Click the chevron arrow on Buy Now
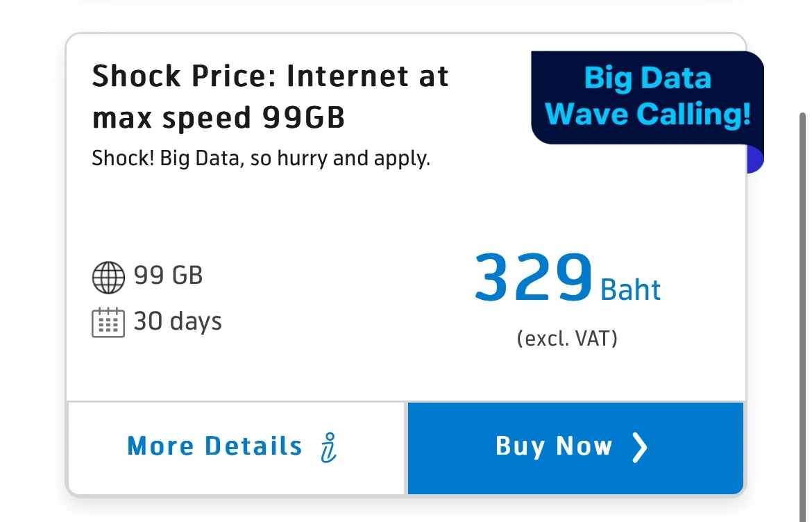 639,448
